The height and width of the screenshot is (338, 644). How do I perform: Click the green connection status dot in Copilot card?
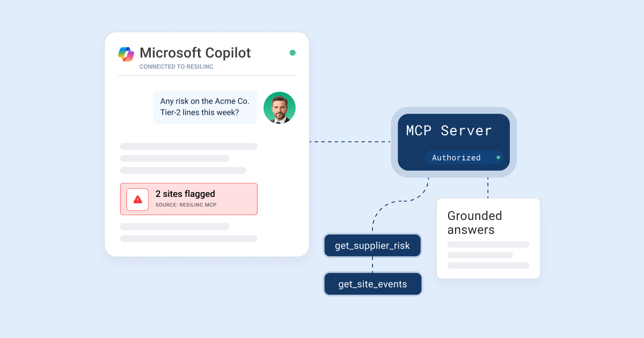click(292, 53)
